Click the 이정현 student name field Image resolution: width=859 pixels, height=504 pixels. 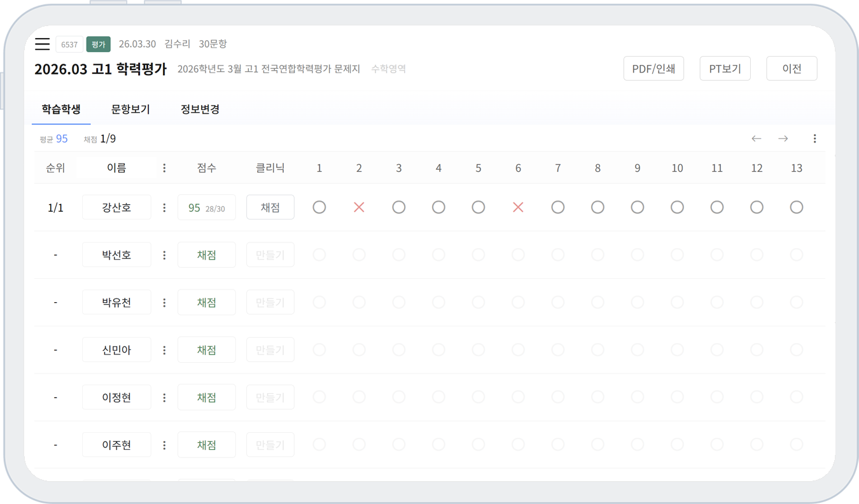click(x=116, y=398)
